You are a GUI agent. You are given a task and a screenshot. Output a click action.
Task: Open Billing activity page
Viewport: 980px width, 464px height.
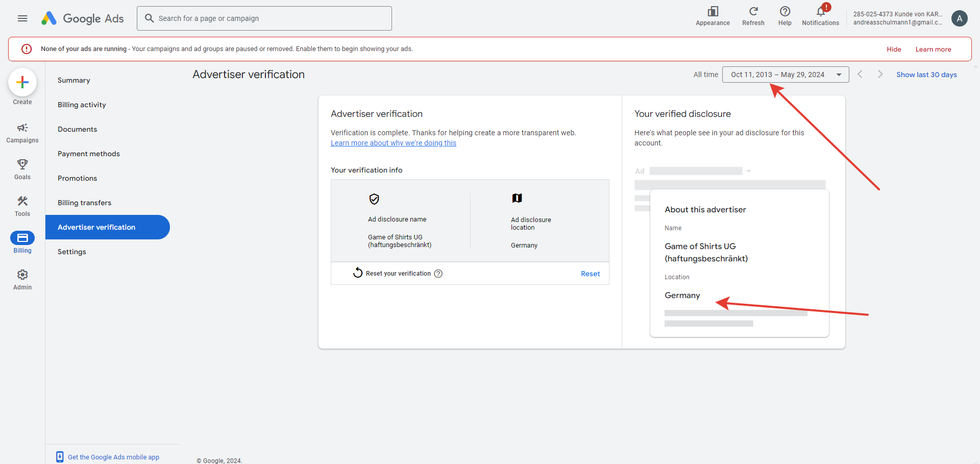click(82, 105)
